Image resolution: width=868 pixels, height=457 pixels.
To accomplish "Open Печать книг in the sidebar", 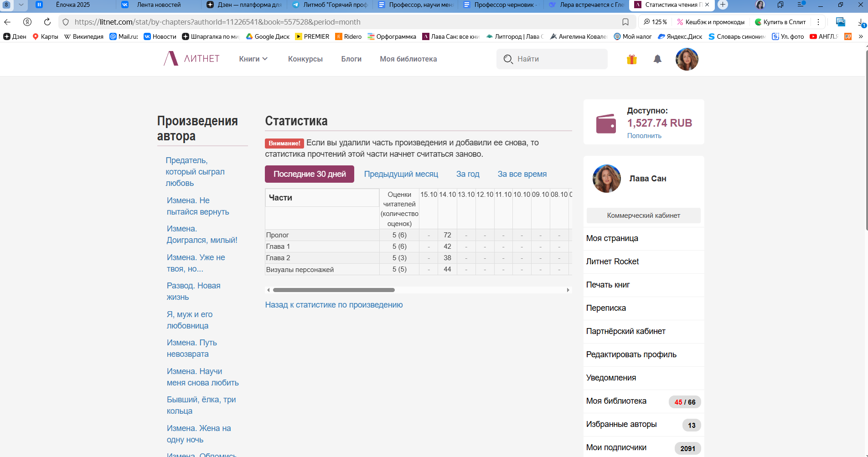I will coord(644,285).
